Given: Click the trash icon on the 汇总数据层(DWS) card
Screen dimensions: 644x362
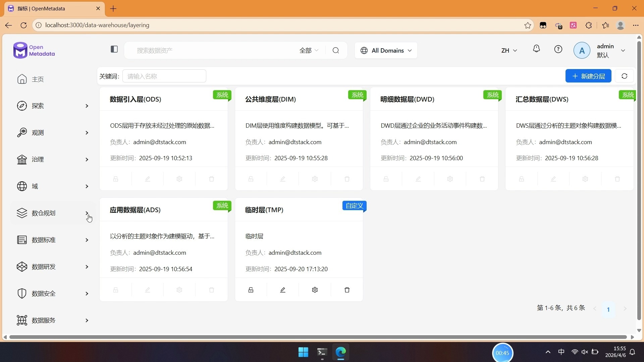Looking at the screenshot, I should pos(618,179).
